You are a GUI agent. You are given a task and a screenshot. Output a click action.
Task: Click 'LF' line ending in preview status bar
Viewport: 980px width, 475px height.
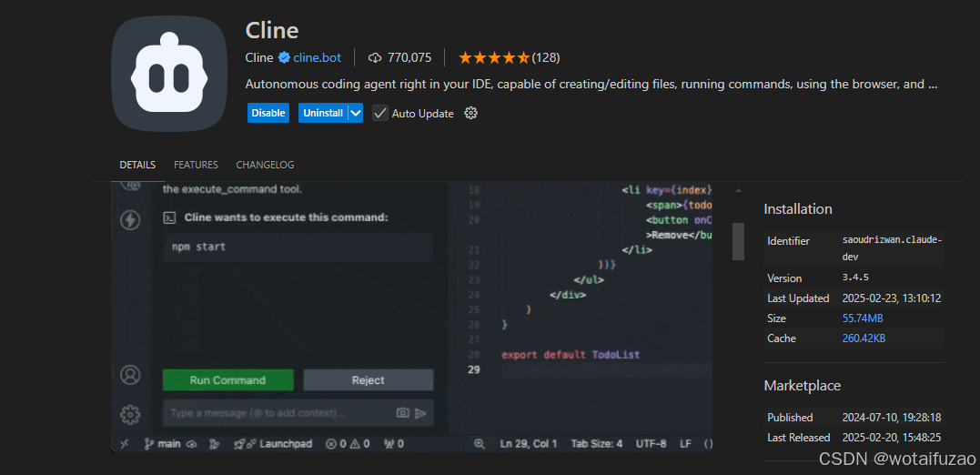[685, 444]
